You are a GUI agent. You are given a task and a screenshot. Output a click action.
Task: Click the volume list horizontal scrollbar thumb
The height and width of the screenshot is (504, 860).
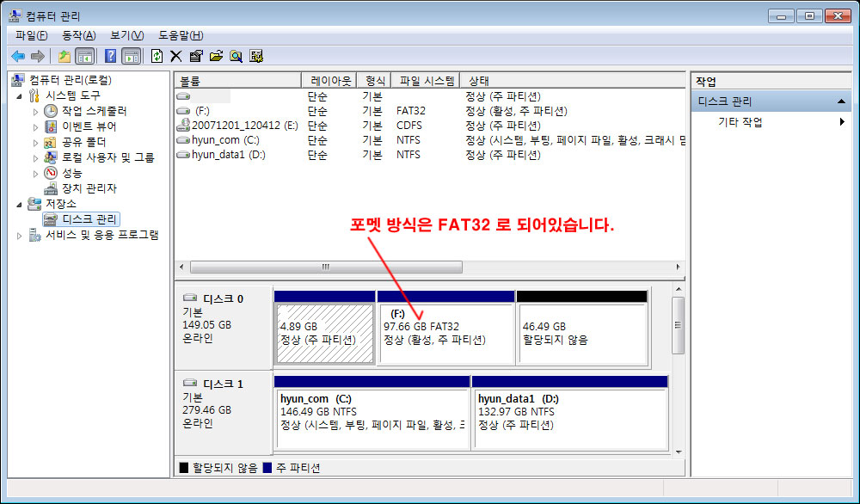(326, 267)
